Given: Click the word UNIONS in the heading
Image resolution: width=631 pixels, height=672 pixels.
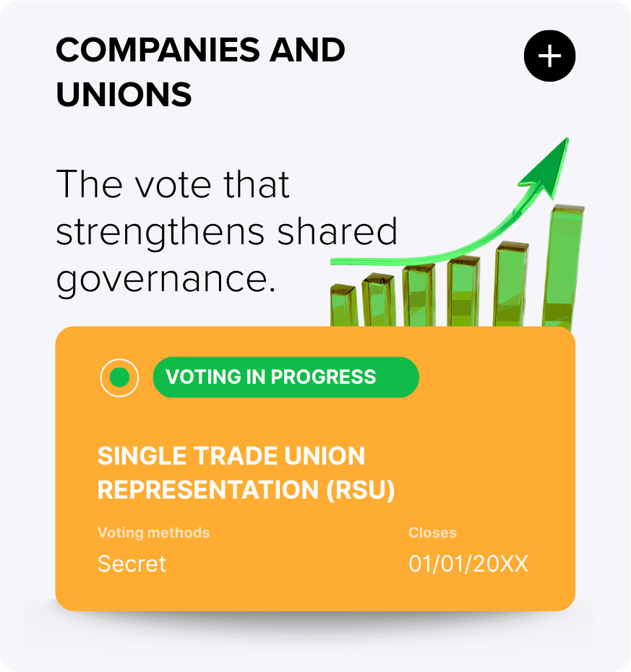Looking at the screenshot, I should 124,95.
